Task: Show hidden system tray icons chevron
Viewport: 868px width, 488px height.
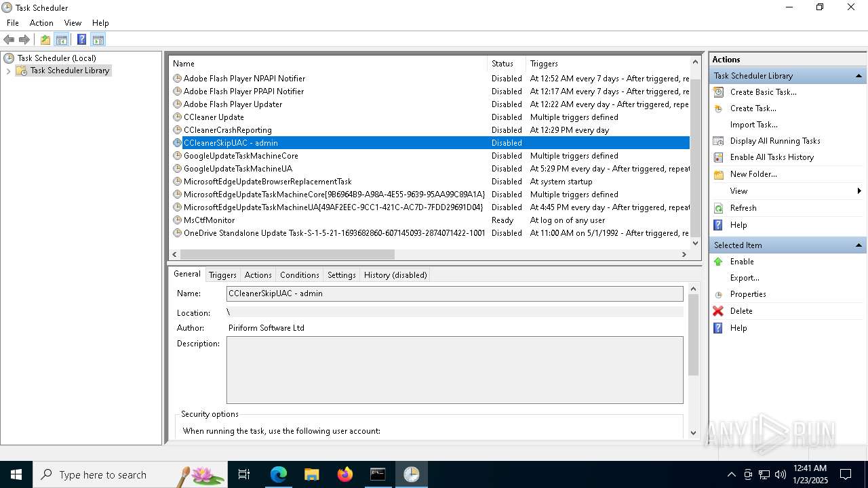Action: coord(731,474)
